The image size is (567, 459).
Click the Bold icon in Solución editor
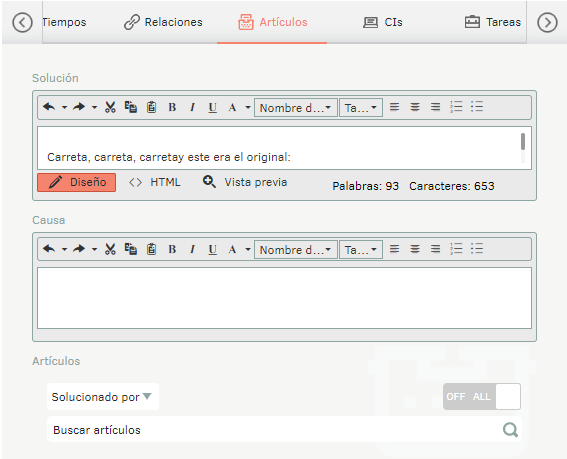pos(172,107)
